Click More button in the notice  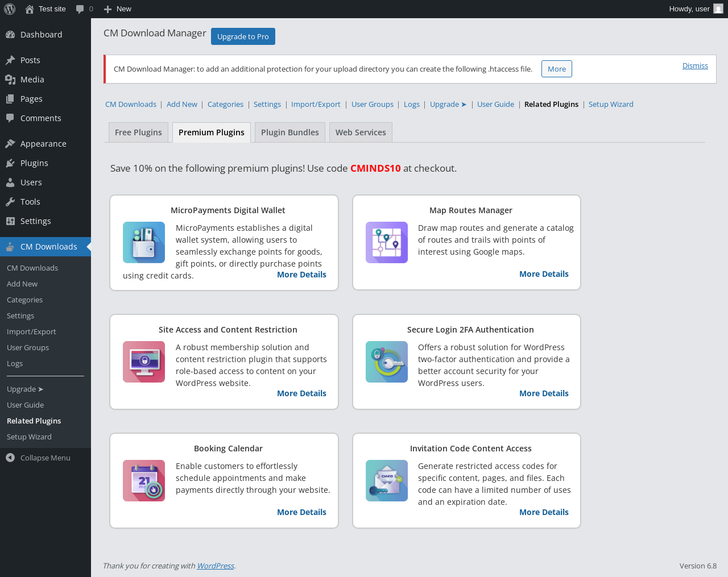click(x=557, y=69)
